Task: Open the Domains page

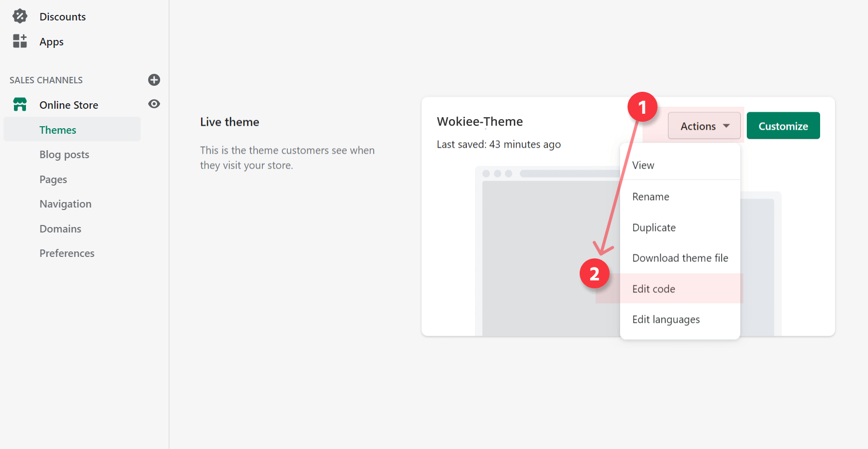Action: pos(60,229)
